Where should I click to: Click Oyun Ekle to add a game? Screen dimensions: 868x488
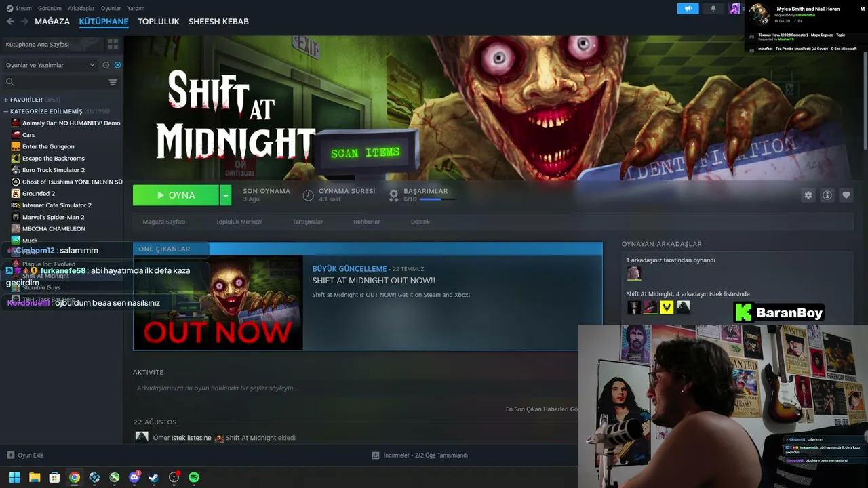pos(25,455)
